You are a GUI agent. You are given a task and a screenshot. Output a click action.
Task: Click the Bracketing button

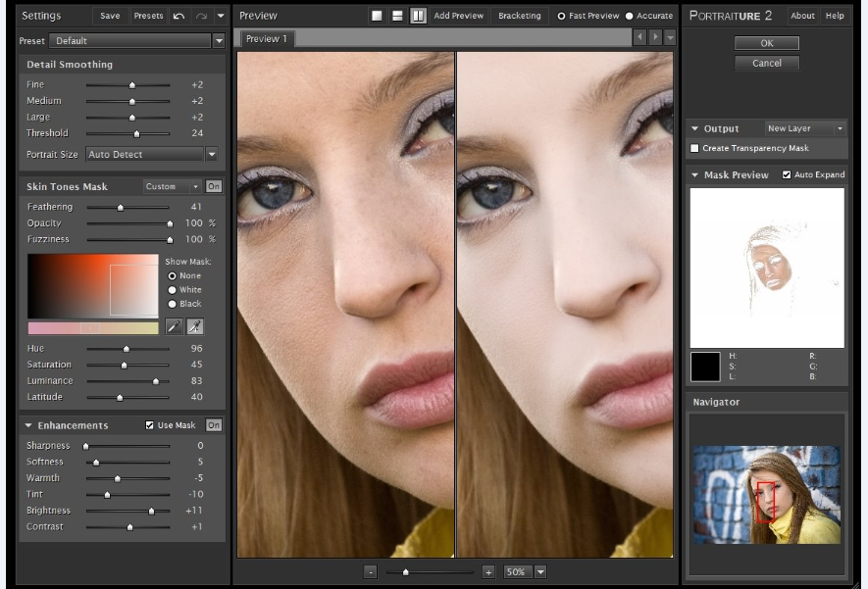coord(519,16)
